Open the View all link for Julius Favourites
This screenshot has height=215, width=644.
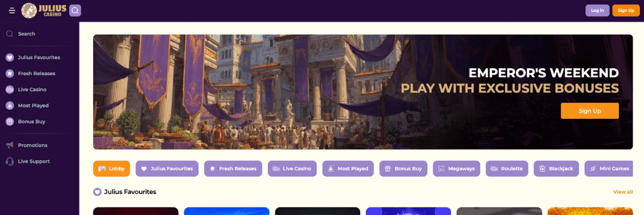coord(623,192)
